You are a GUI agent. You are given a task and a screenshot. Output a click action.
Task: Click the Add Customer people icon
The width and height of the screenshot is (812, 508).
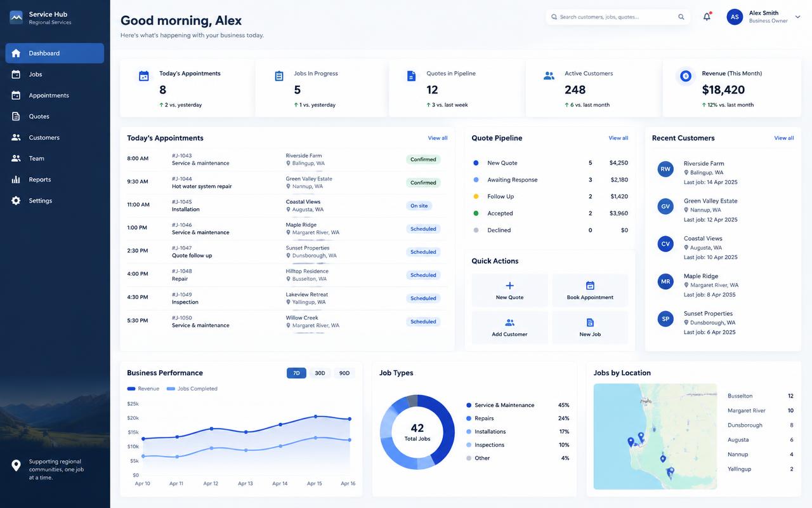coord(509,323)
